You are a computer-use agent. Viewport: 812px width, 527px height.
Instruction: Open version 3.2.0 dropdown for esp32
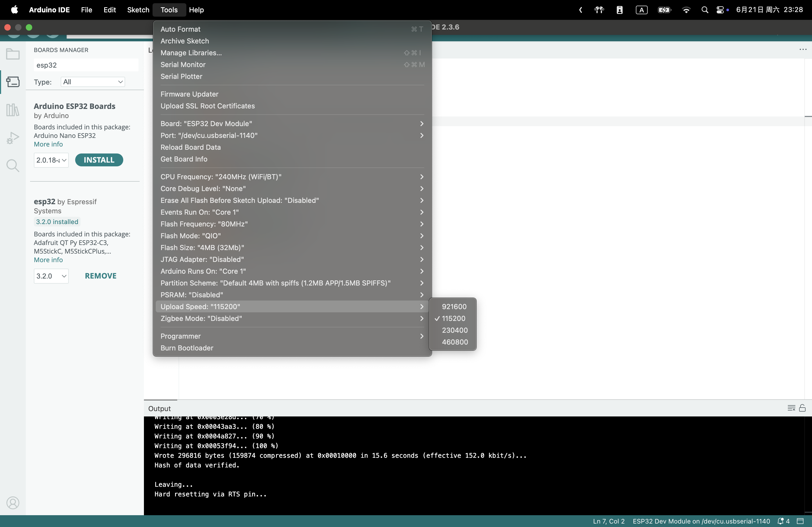(x=51, y=276)
